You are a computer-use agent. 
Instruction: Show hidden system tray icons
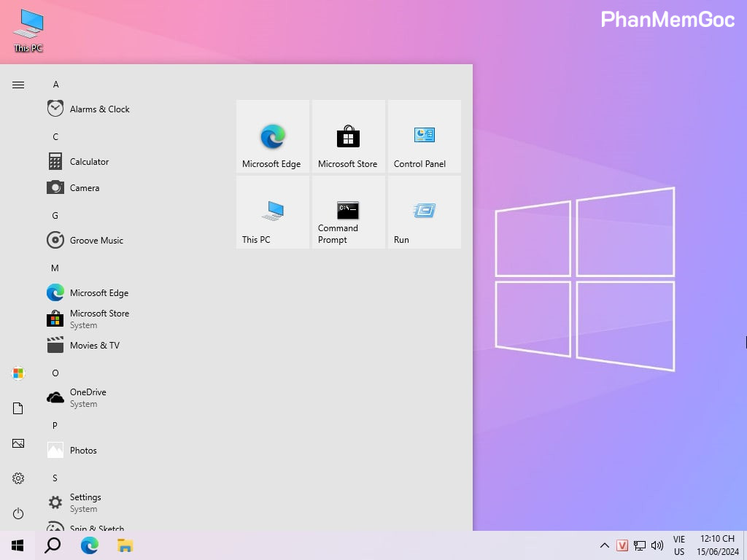tap(604, 545)
